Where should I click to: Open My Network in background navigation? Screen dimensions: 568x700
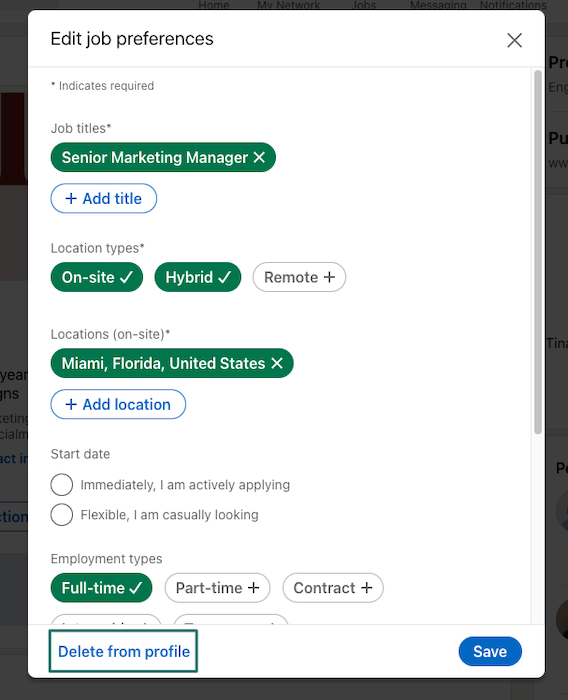(288, 5)
